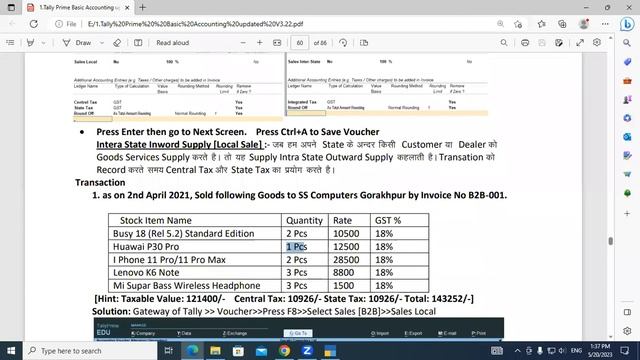Open sidebar settings gear
This screenshot has height=360, width=640.
click(x=627, y=331)
